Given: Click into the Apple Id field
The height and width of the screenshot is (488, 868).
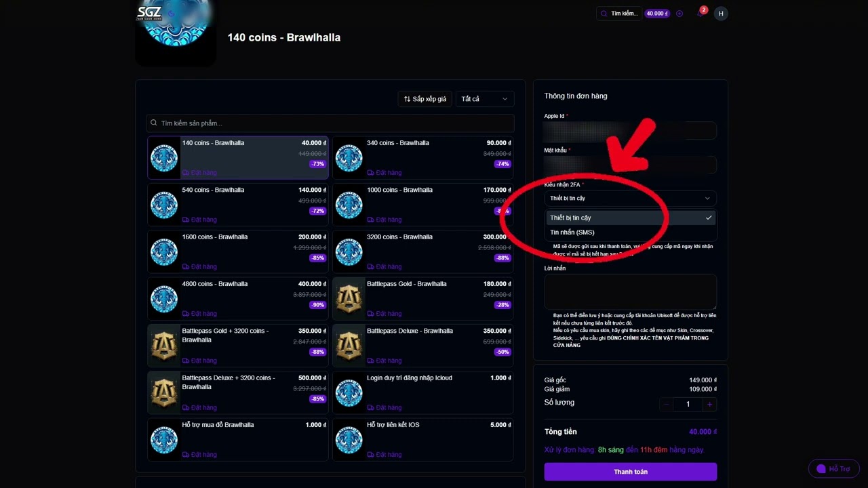Looking at the screenshot, I should (x=630, y=130).
